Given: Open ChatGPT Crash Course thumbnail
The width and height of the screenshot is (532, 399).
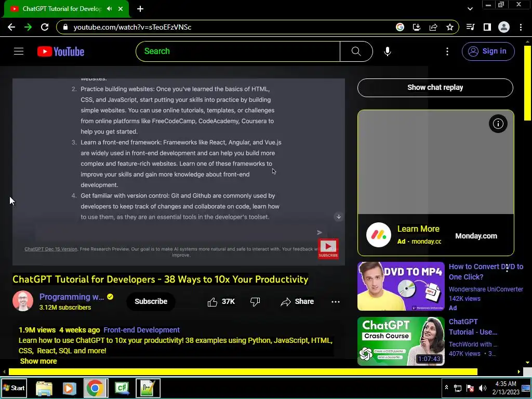Looking at the screenshot, I should 401,341.
